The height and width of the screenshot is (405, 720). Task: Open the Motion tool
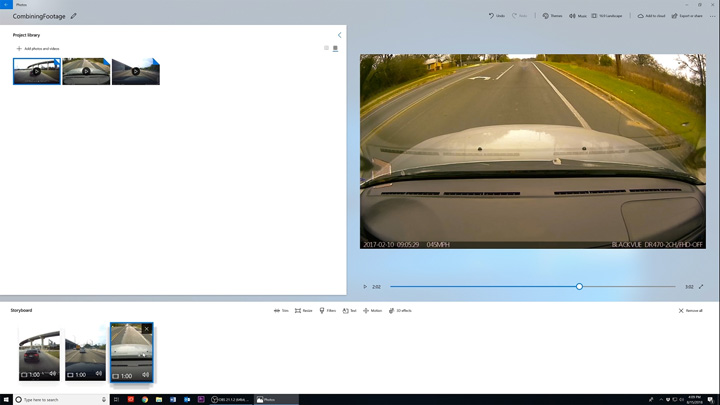tap(372, 311)
